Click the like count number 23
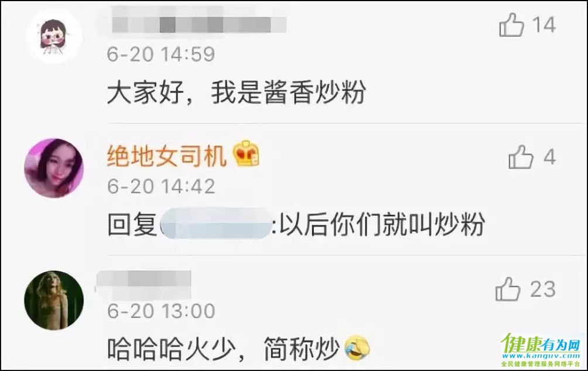 pos(542,289)
